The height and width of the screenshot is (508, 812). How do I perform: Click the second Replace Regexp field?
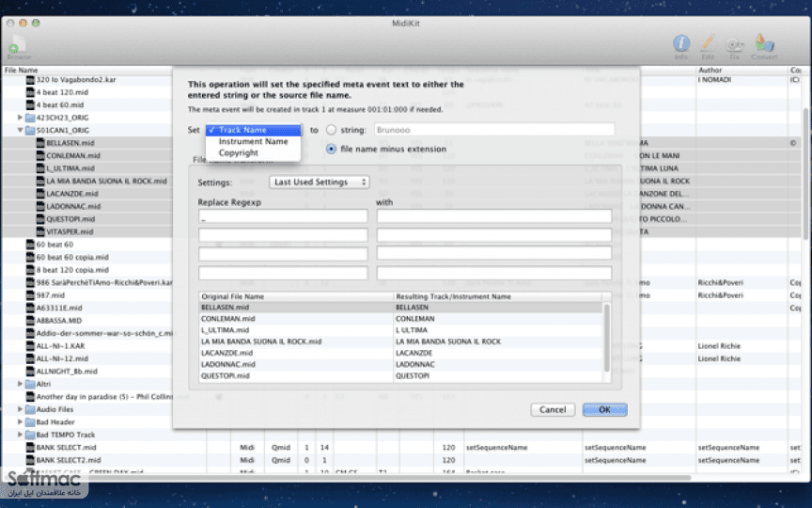[283, 235]
